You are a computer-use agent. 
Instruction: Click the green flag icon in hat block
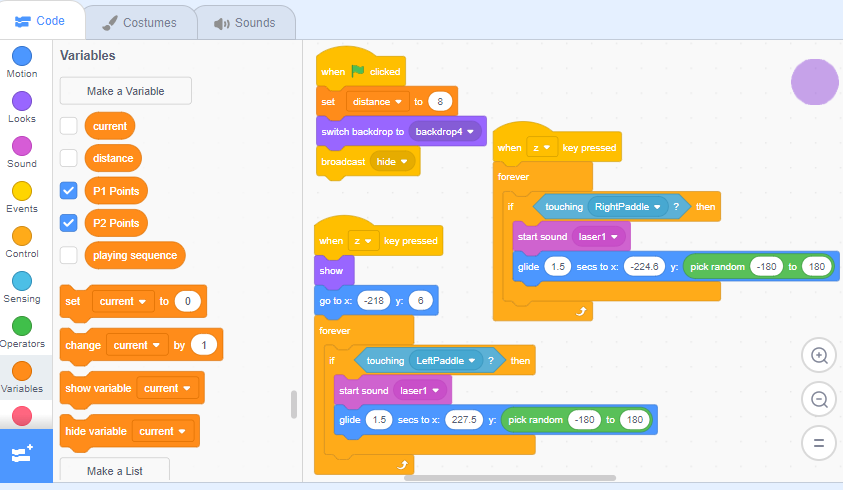[x=358, y=71]
